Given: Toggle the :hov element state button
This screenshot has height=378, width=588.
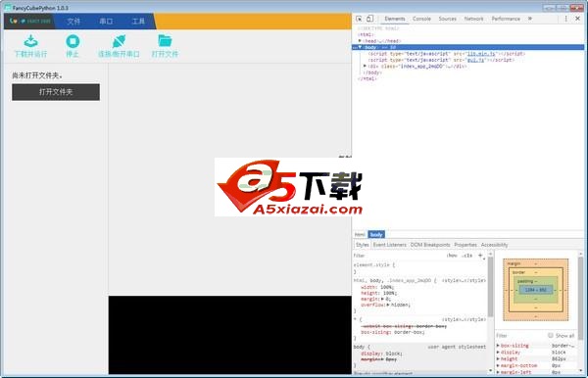Looking at the screenshot, I should (452, 256).
